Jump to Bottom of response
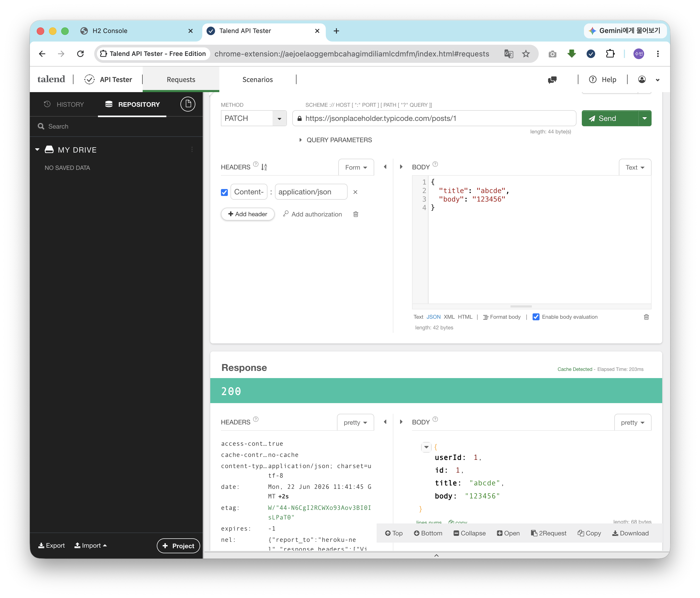The height and width of the screenshot is (598, 700). pos(428,533)
